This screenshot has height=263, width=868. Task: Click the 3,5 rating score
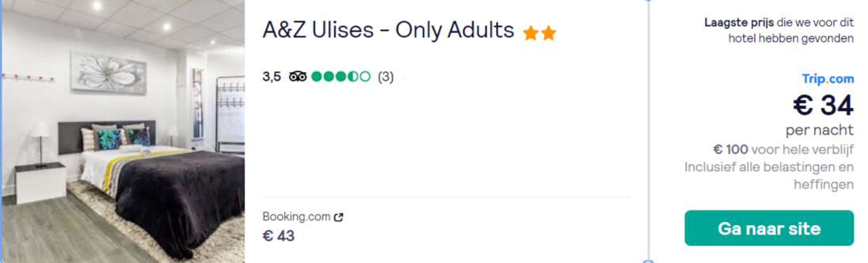(271, 77)
